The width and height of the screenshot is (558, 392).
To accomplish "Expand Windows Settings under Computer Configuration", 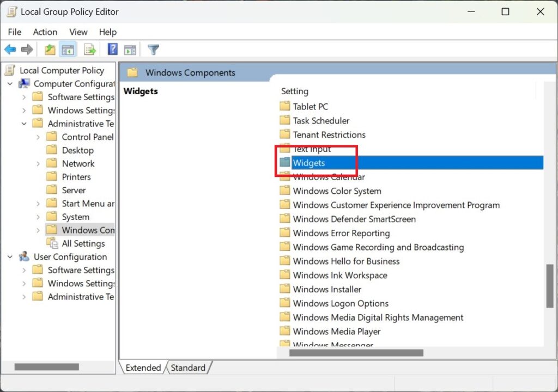I will click(24, 111).
